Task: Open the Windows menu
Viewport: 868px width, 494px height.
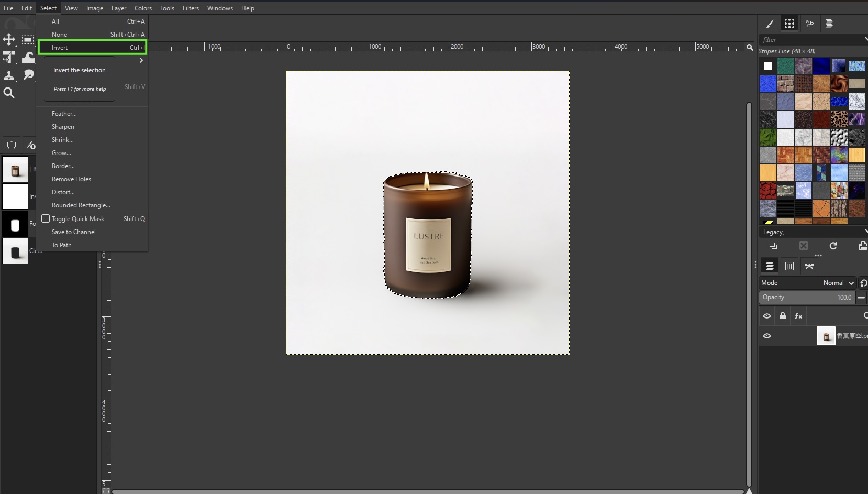Action: [x=220, y=8]
